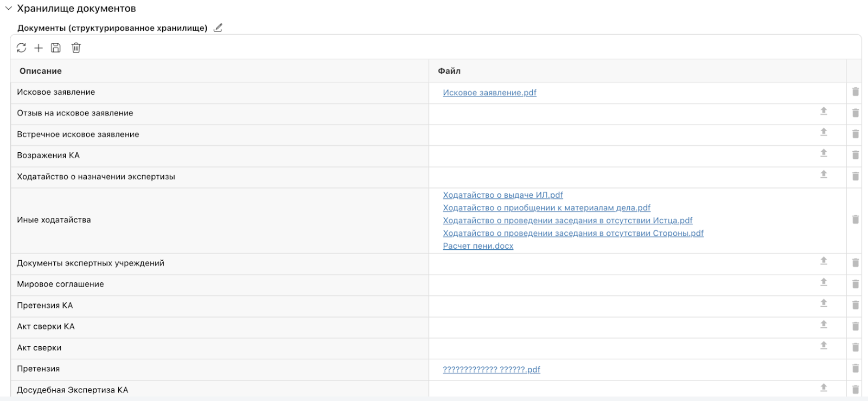
Task: Add a new document row
Action: 39,48
